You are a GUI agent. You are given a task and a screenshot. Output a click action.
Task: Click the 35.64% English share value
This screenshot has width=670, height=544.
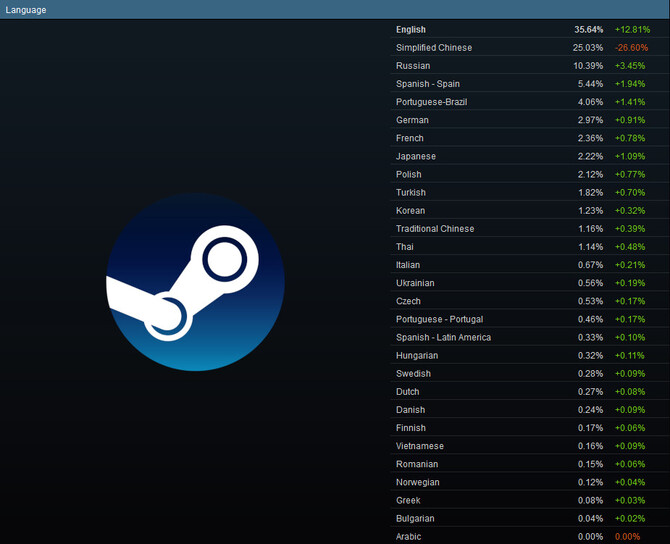point(588,29)
